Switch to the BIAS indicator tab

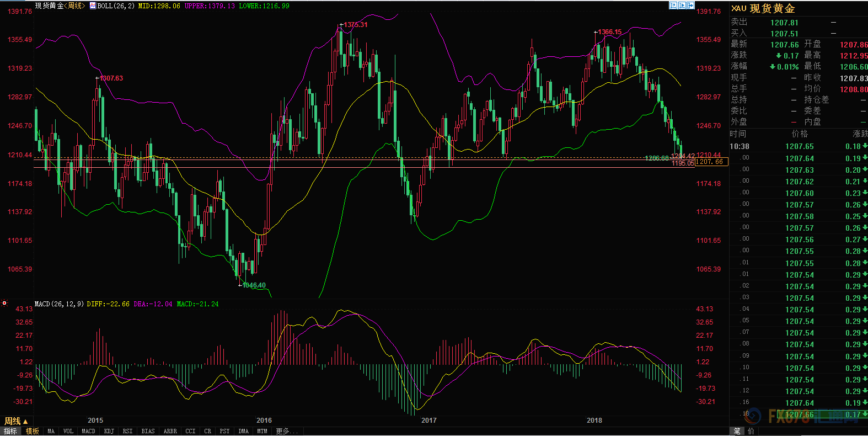pyautogui.click(x=148, y=431)
